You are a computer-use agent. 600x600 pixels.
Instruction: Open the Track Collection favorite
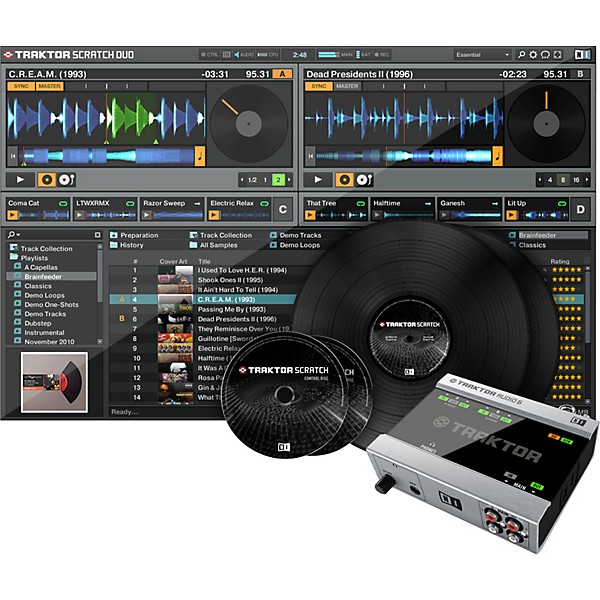click(221, 235)
